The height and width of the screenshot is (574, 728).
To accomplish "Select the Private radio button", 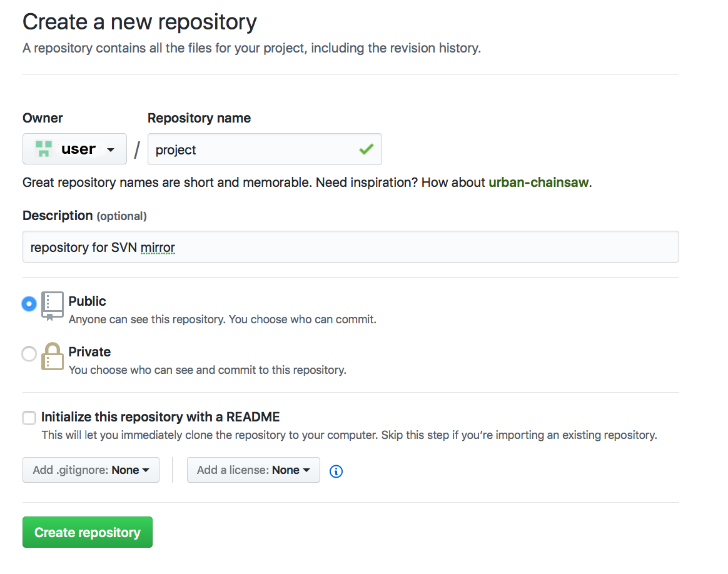I will pyautogui.click(x=29, y=354).
